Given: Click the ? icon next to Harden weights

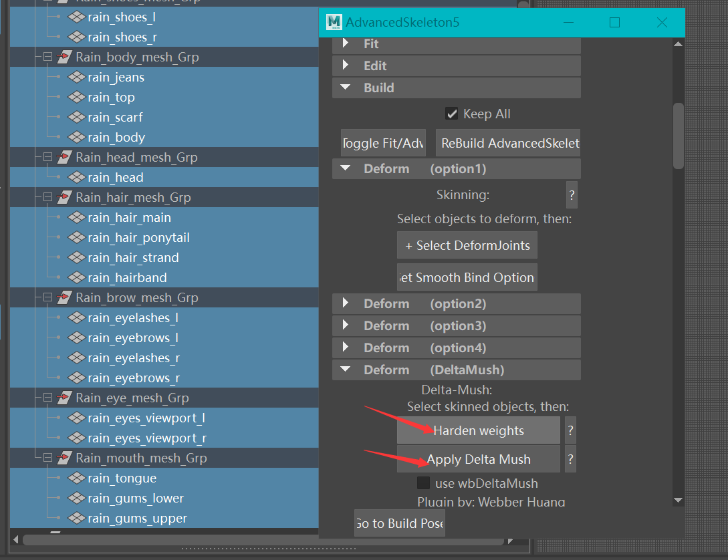Looking at the screenshot, I should pos(570,430).
